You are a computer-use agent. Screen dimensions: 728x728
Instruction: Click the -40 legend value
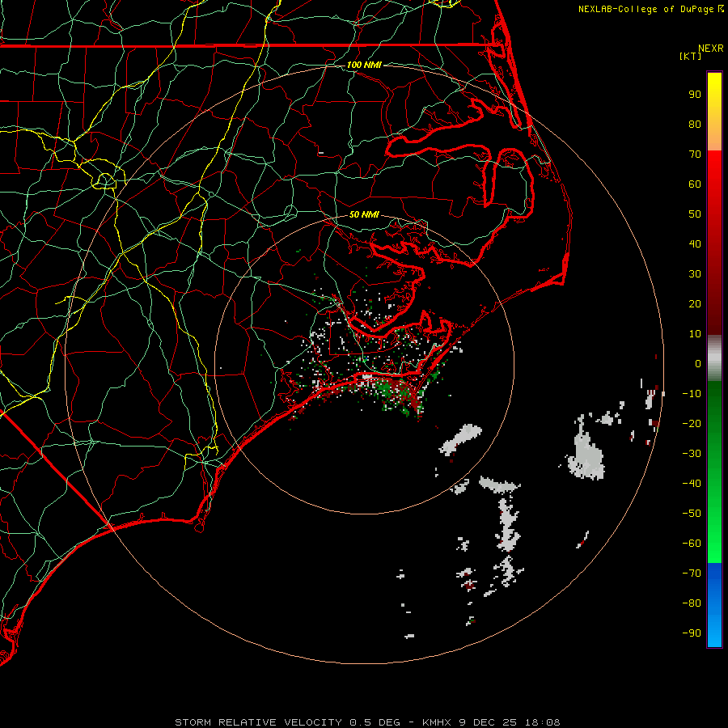tap(692, 484)
